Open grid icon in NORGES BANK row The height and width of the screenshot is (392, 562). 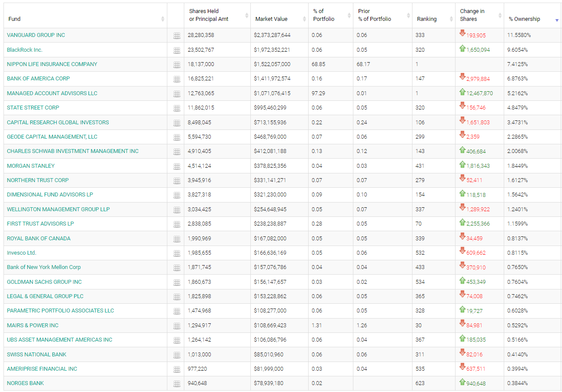click(x=176, y=384)
